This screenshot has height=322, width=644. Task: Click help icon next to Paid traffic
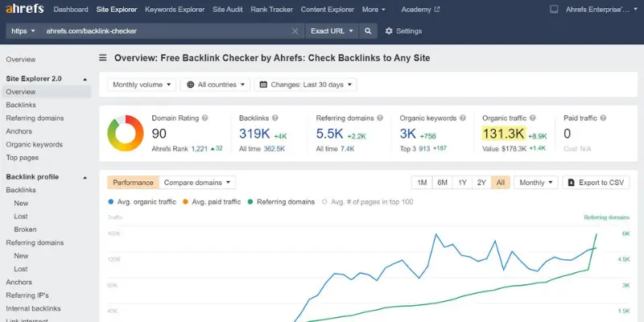coord(603,118)
